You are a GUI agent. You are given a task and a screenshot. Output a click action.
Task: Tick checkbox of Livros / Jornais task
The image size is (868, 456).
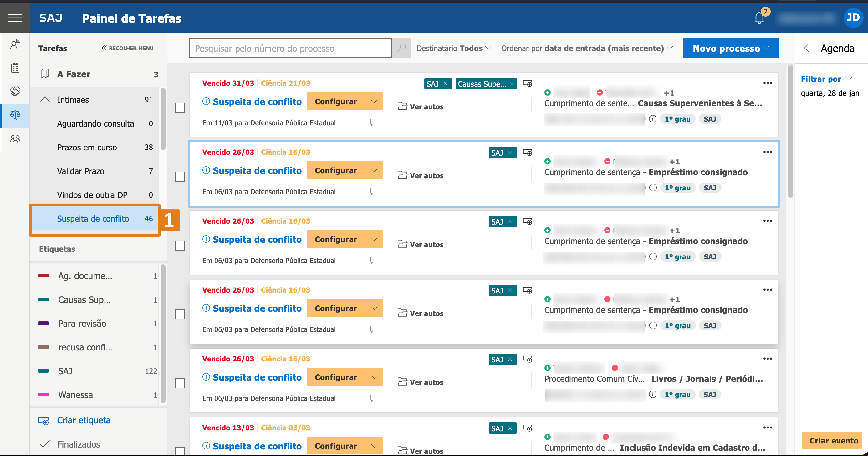pyautogui.click(x=180, y=383)
